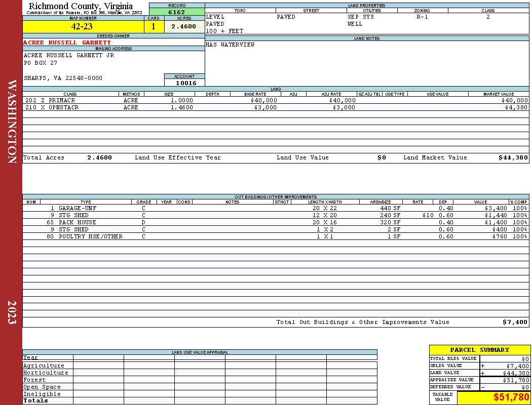Image resolution: width=532 pixels, height=405 pixels.
Task: Click the Forest row label
Action: 34,380
